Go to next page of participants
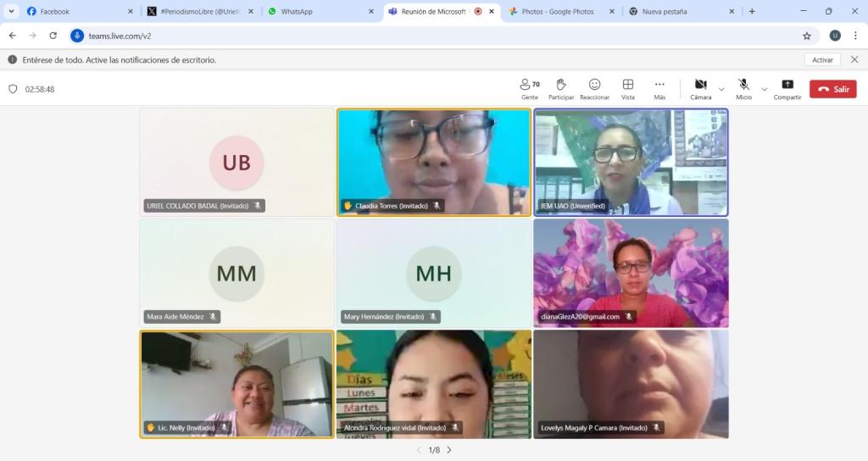Image resolution: width=868 pixels, height=461 pixels. (x=449, y=450)
